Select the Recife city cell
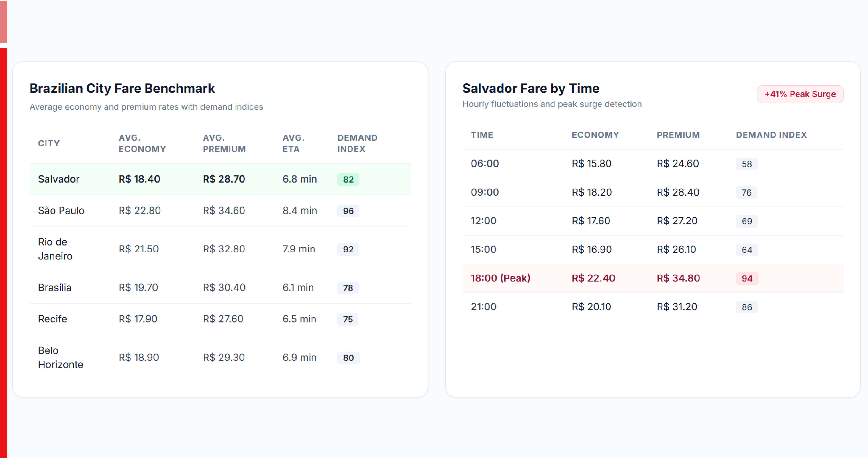The height and width of the screenshot is (458, 868). 52,319
